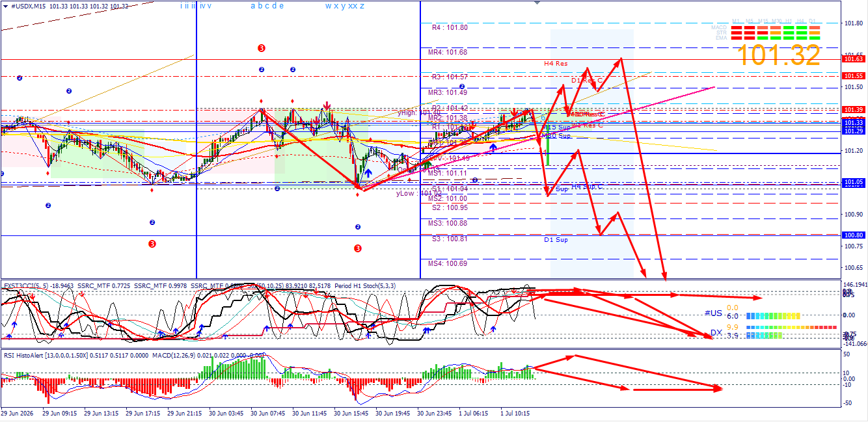868x422 pixels.
Task: Click the 3.9 strength color bar
Action: coord(765,336)
